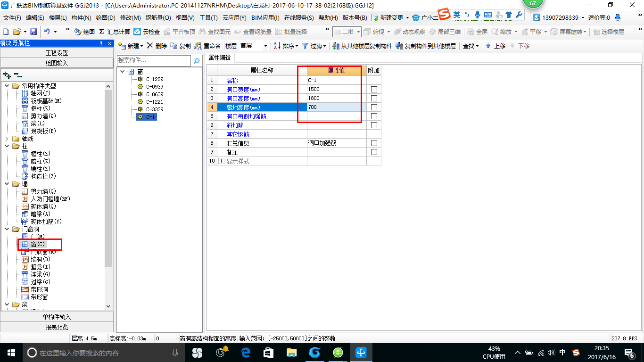Click 从其他楼层复制构件 toolbar button
The image size is (644, 362).
[362, 46]
